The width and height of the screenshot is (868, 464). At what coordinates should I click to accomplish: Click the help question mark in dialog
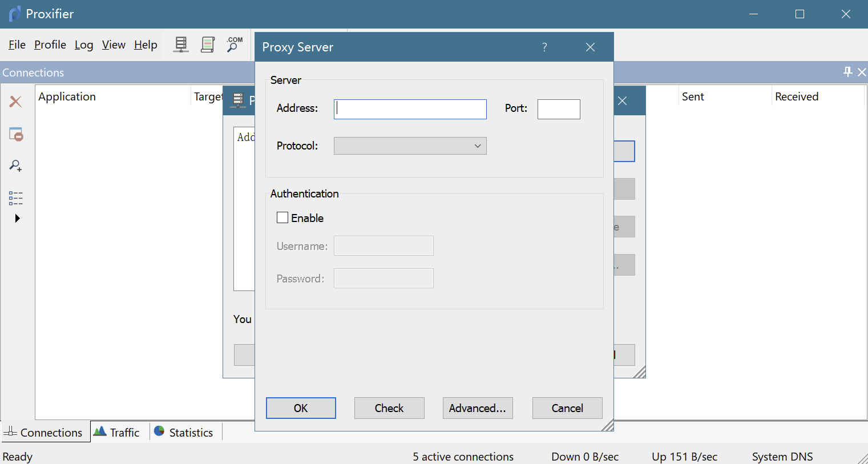pos(544,47)
